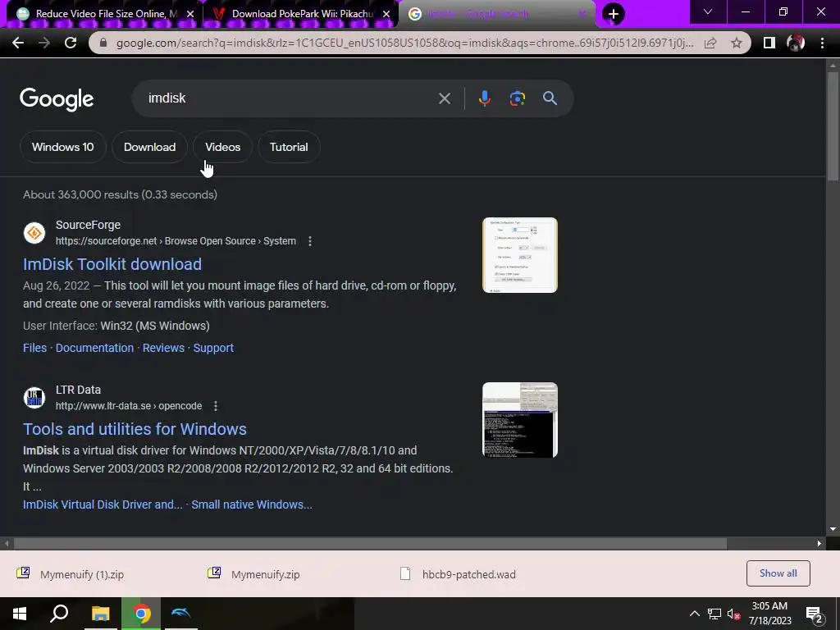Viewport: 840px width, 630px height.
Task: Share this page icon in address bar
Action: click(x=710, y=43)
